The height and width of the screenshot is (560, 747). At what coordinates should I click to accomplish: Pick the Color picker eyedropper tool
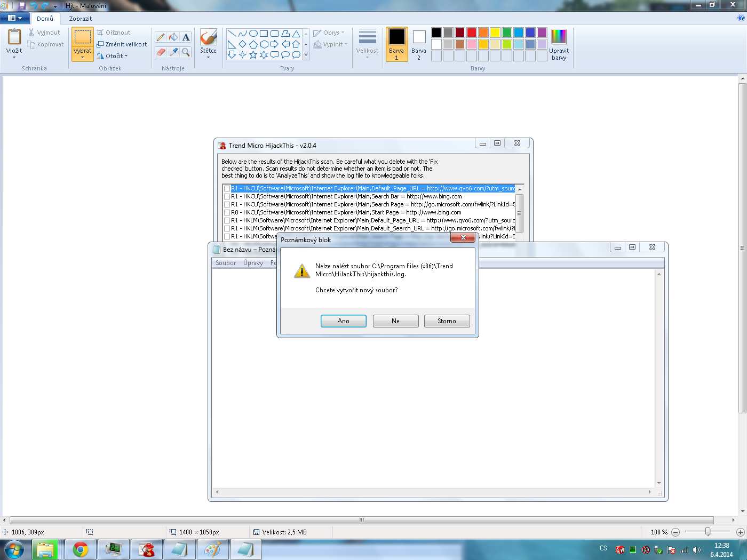173,52
